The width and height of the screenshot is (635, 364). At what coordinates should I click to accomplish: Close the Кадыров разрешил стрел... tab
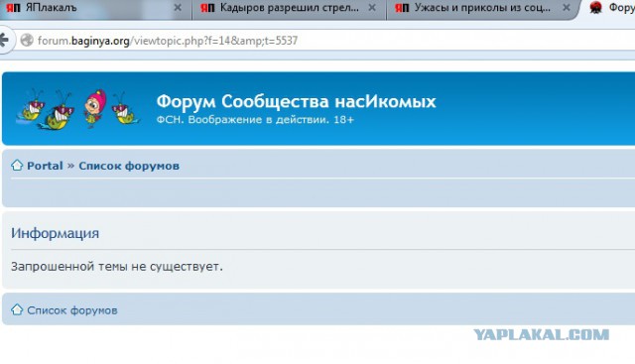pos(372,8)
